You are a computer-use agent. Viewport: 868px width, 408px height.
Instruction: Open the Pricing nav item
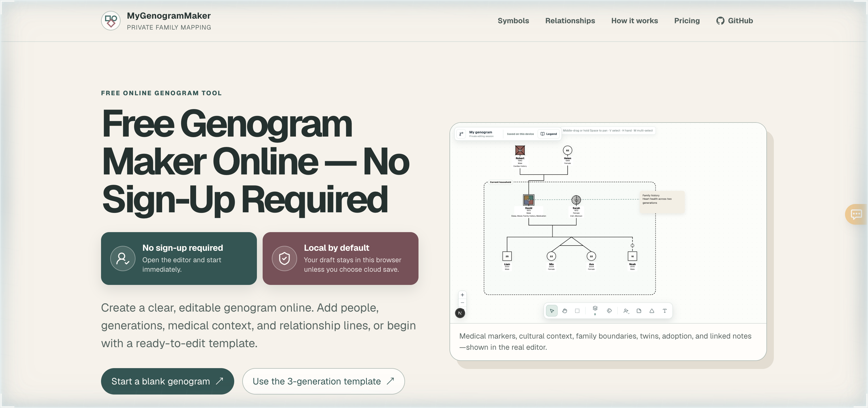(687, 21)
